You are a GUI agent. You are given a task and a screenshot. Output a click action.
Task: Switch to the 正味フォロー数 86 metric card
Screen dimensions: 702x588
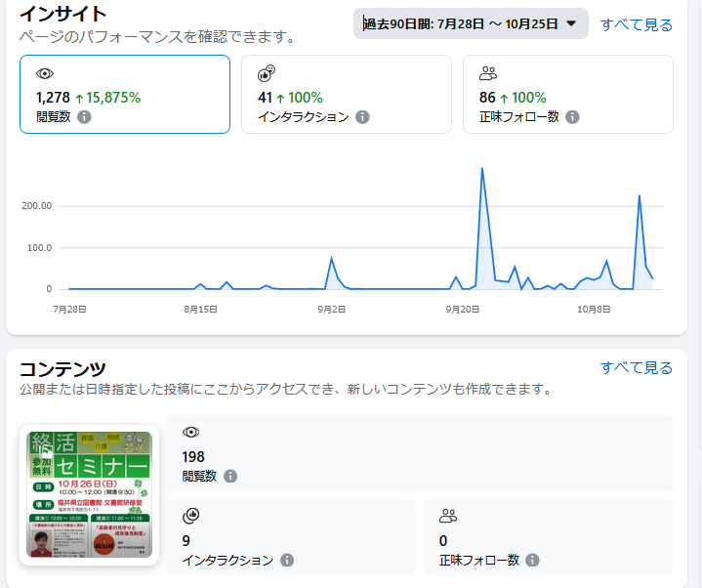(x=567, y=94)
